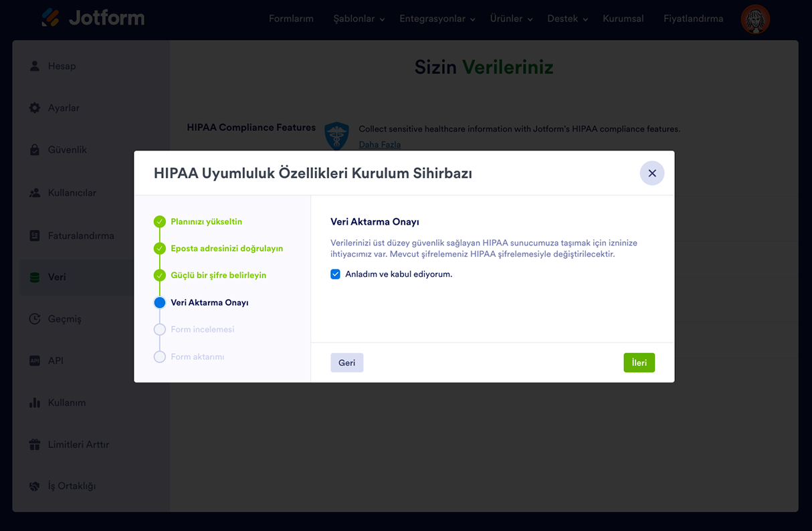The width and height of the screenshot is (812, 531).
Task: Expand the Şablonlar dropdown menu
Action: click(359, 19)
